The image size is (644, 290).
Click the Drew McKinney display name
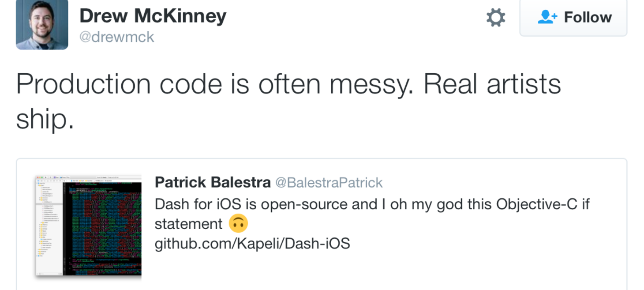tap(153, 16)
